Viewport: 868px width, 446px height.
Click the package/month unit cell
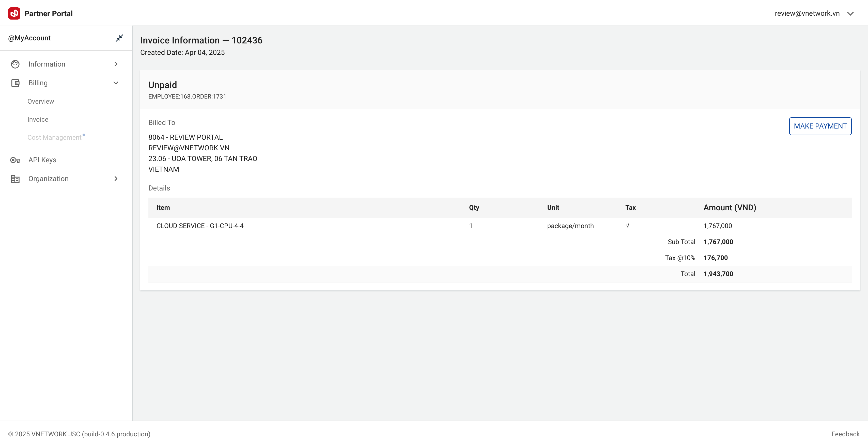tap(570, 226)
